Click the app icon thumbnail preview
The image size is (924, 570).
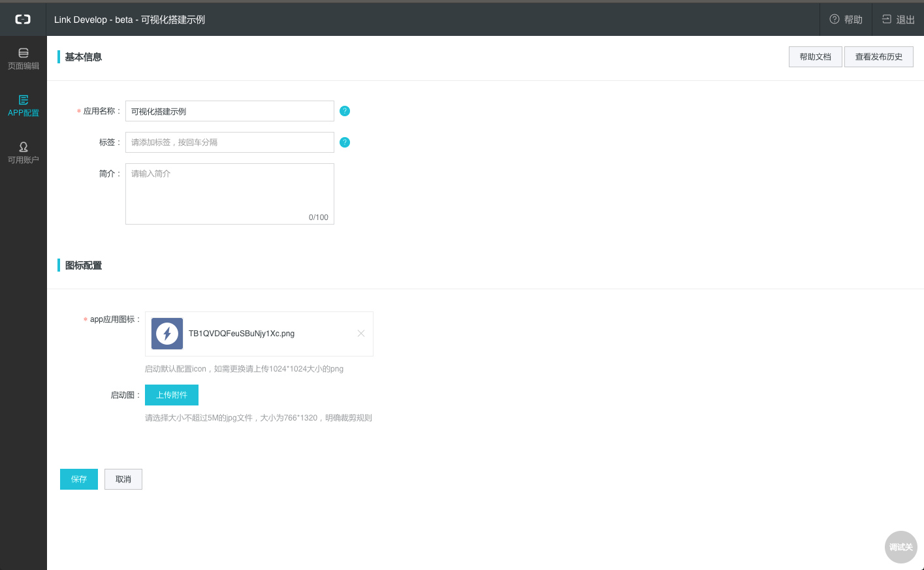[x=167, y=334]
